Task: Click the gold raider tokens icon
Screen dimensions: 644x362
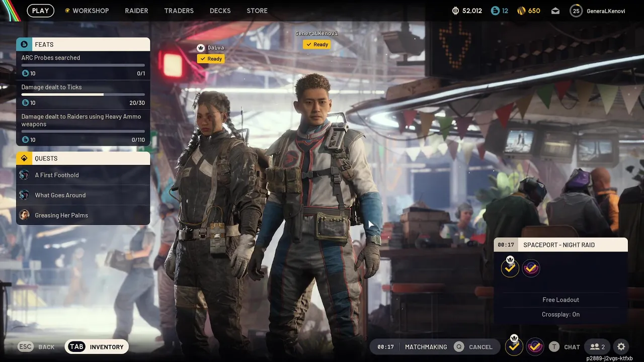Action: click(x=521, y=11)
